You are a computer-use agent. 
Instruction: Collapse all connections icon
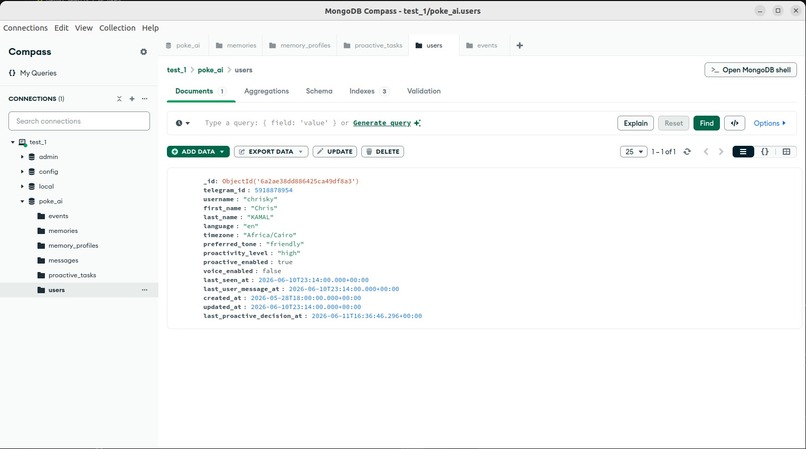119,99
